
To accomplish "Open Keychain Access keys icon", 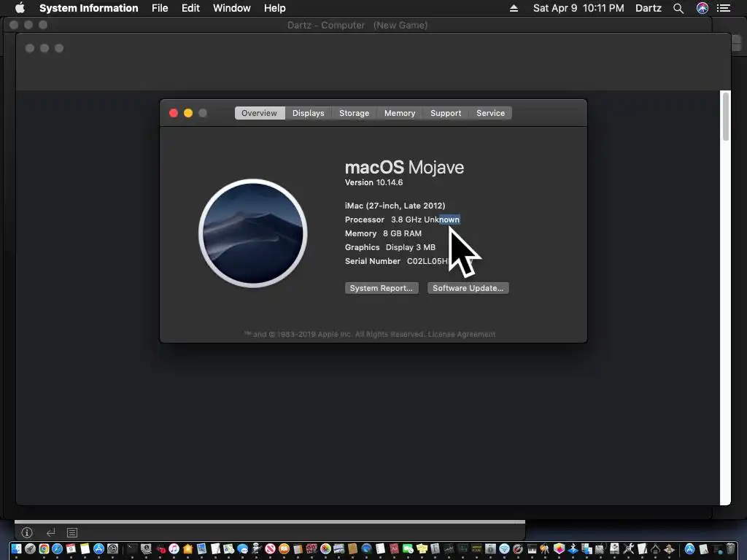I will point(544,548).
